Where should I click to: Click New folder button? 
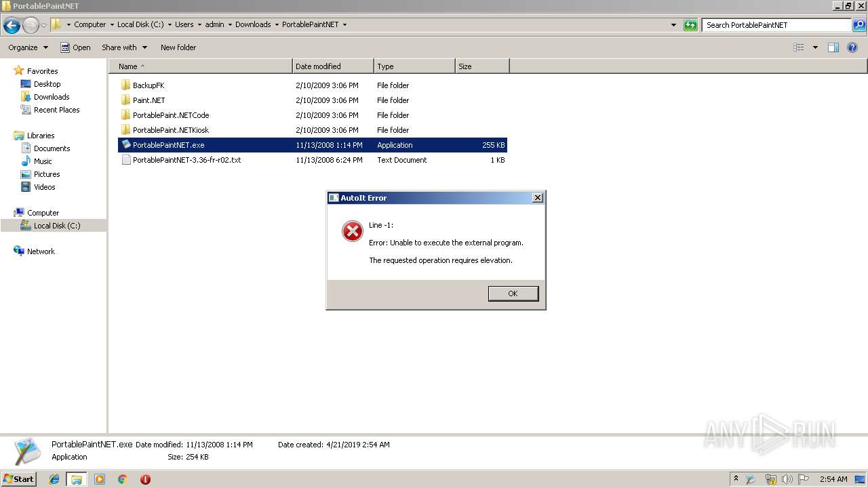coord(178,47)
